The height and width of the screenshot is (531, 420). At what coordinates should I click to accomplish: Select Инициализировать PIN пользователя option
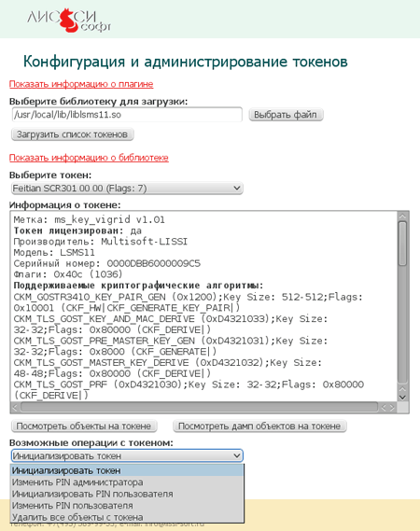click(x=127, y=494)
